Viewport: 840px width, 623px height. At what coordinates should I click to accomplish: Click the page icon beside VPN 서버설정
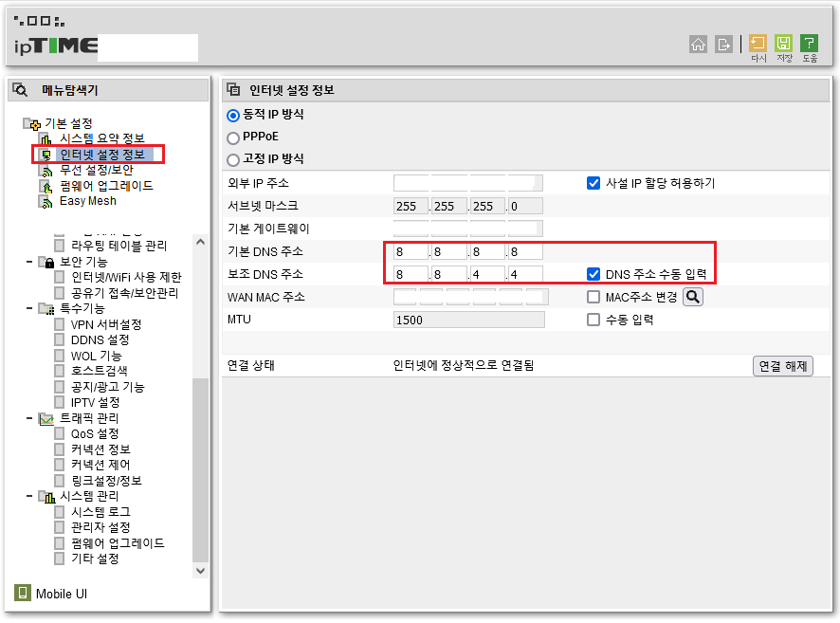pos(60,324)
